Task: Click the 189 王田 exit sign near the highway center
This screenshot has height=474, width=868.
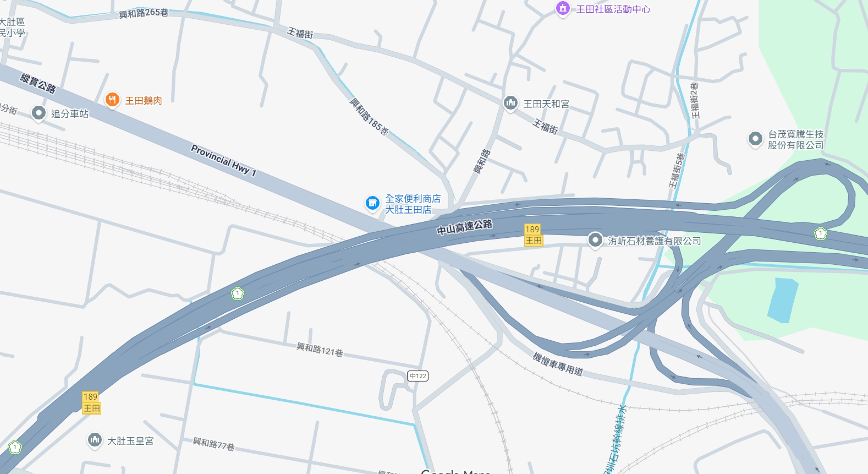Action: click(533, 235)
